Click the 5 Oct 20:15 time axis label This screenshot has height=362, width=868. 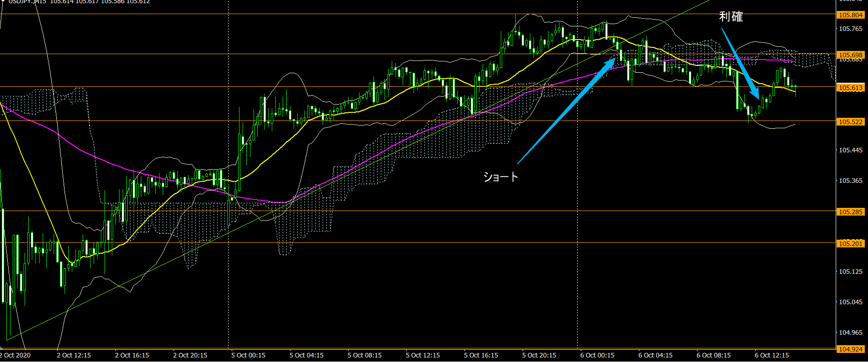click(x=539, y=355)
